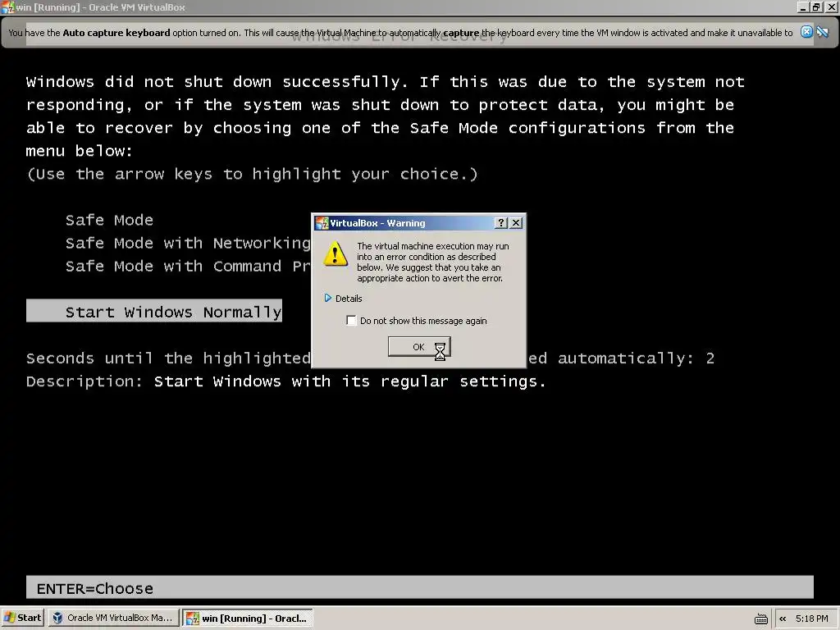Click the yellow warning triangle icon
Screen dimensions: 840x630
(x=336, y=254)
